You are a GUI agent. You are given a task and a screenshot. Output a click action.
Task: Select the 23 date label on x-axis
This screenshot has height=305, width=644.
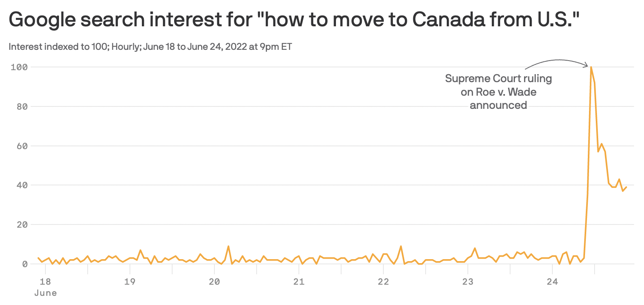[468, 281]
